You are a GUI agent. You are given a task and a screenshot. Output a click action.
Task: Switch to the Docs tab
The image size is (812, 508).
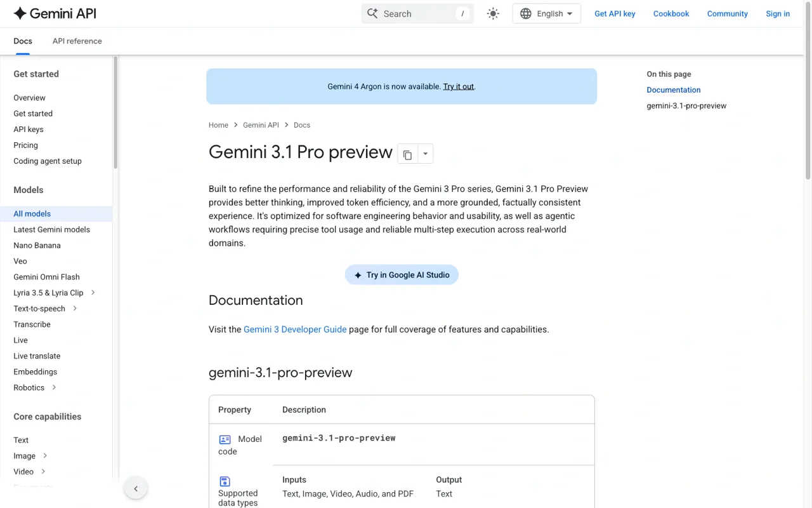[23, 41]
